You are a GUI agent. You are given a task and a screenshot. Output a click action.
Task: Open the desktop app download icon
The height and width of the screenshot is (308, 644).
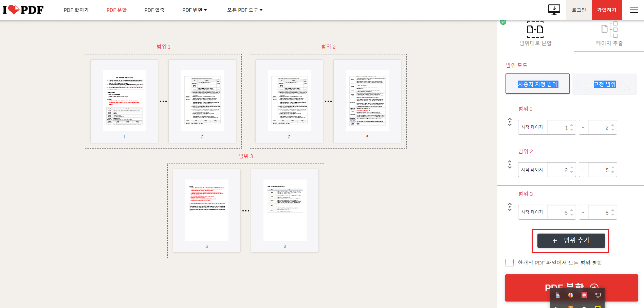[554, 10]
